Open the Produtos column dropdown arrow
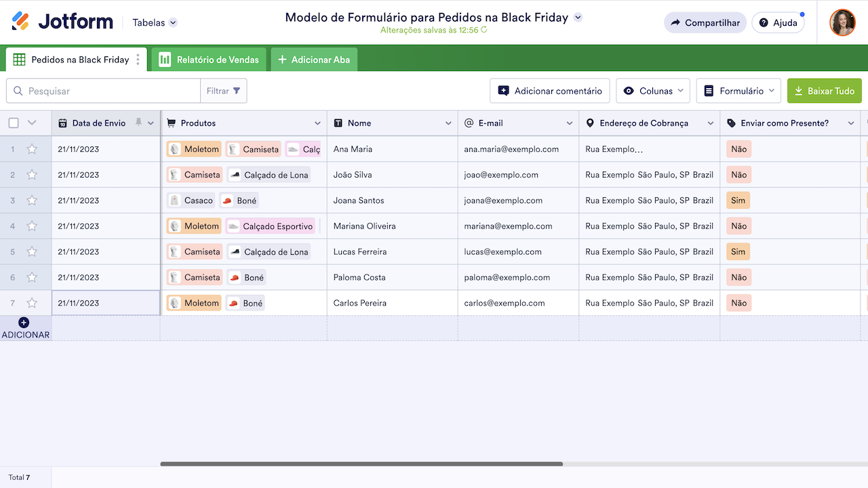 coord(317,123)
